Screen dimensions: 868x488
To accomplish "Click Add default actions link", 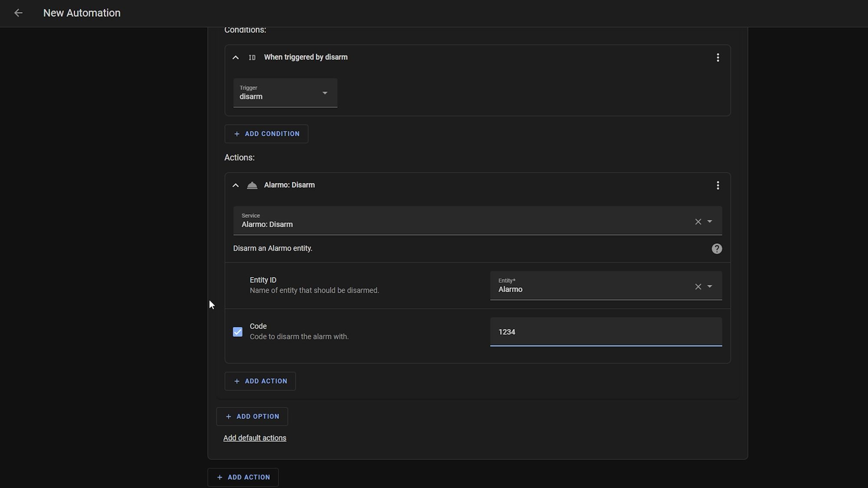I will pyautogui.click(x=255, y=438).
